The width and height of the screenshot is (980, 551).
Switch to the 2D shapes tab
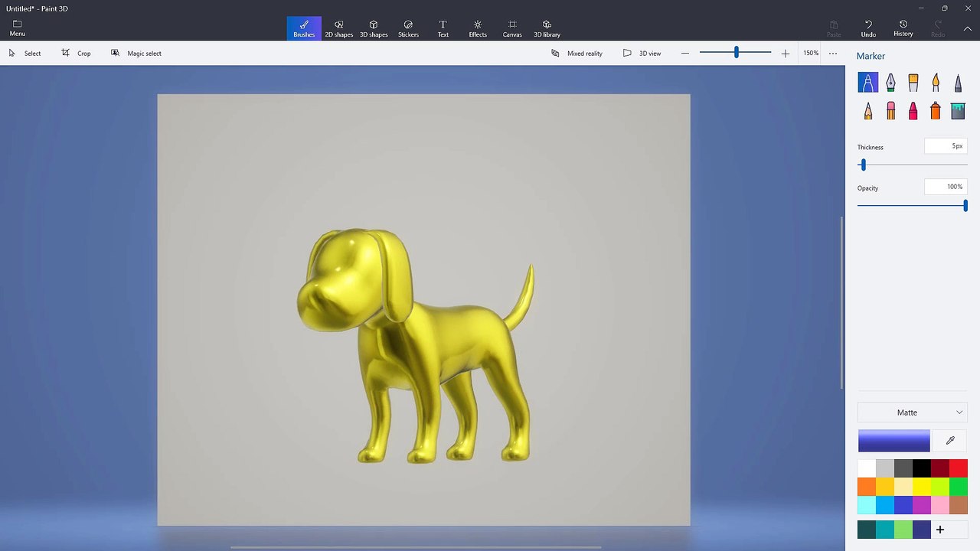point(338,28)
